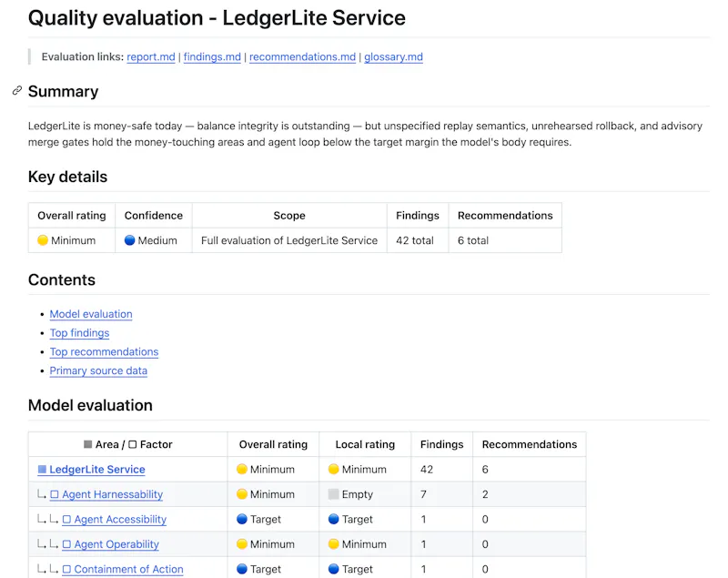Click the yellow local rating icon in Agent Operability row

click(333, 543)
